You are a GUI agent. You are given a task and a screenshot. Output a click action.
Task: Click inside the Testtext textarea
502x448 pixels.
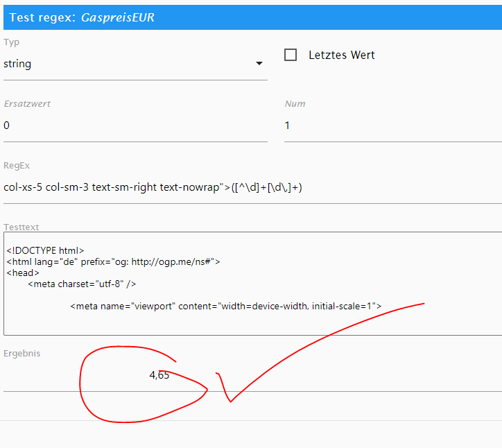[253, 284]
